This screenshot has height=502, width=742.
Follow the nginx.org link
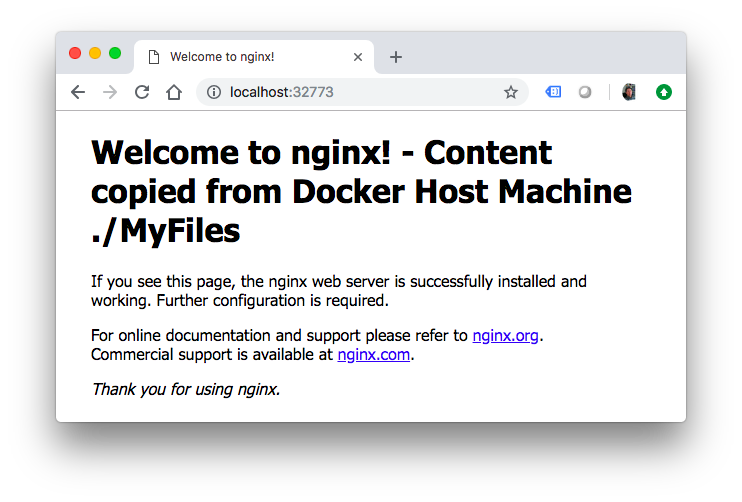[x=505, y=335]
